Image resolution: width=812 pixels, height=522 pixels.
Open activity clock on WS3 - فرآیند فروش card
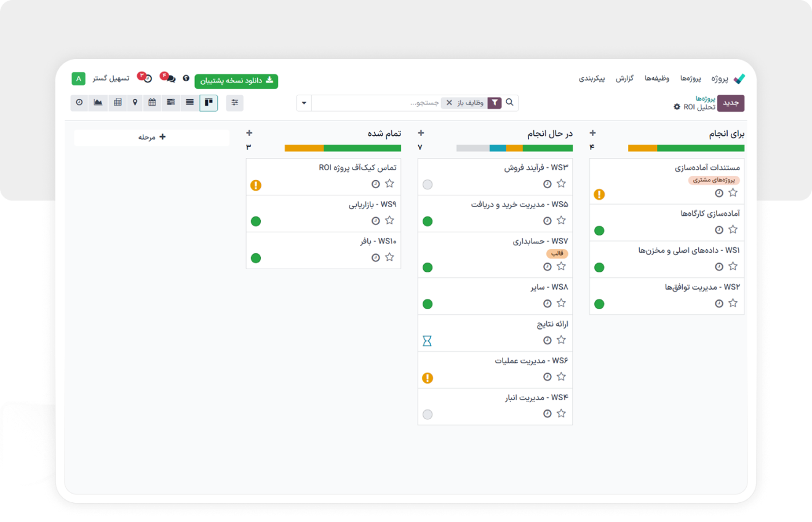tap(547, 184)
